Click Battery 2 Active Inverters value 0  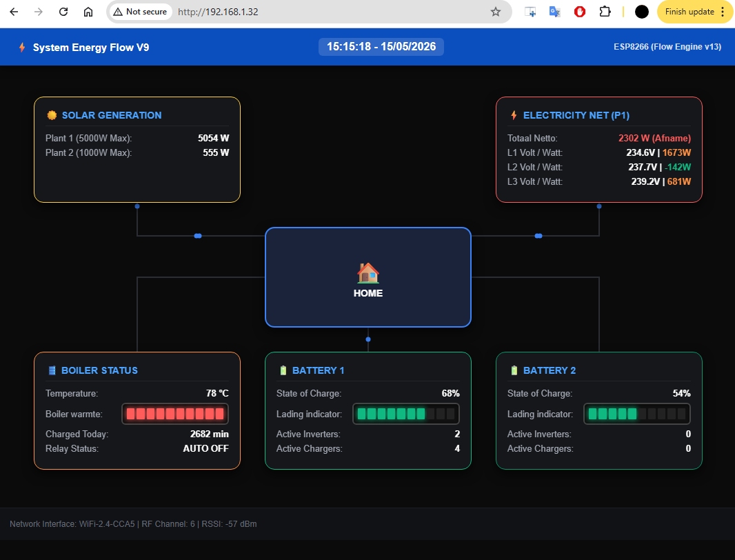click(688, 434)
